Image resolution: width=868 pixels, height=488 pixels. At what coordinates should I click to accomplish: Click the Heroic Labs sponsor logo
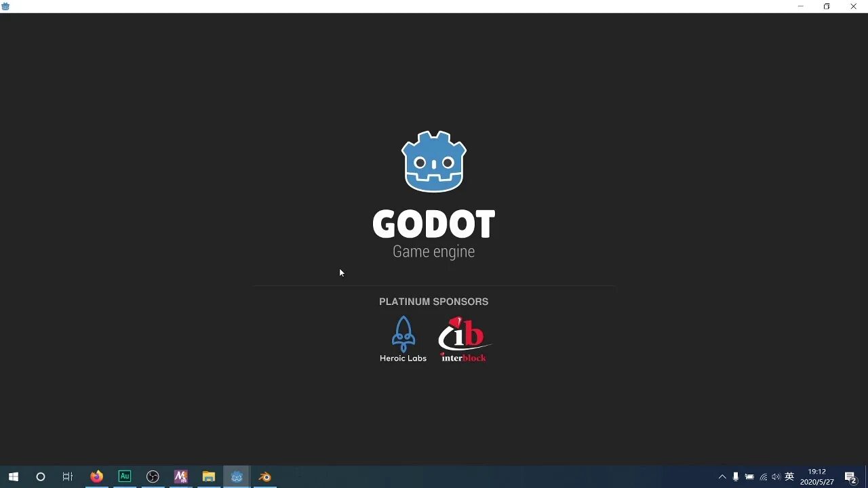click(403, 339)
